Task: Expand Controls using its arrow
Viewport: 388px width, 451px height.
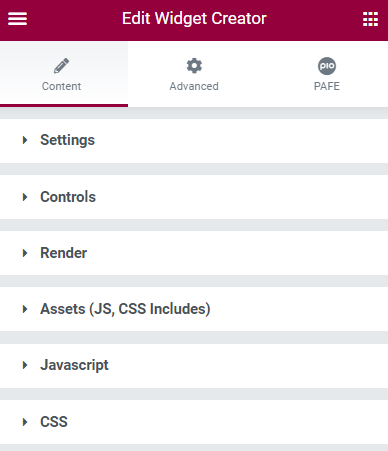Action: click(x=25, y=197)
